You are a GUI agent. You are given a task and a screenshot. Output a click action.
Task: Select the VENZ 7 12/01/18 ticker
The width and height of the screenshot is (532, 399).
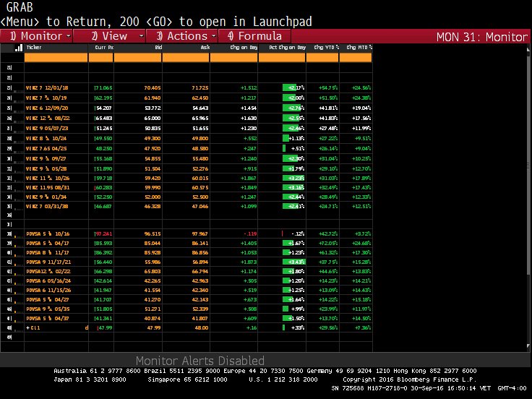click(x=47, y=88)
